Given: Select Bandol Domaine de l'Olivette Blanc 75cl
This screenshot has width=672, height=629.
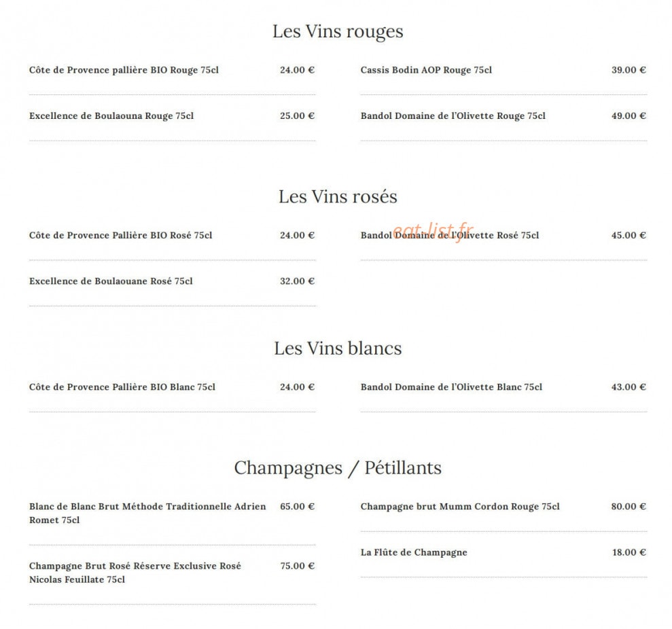Looking at the screenshot, I should [451, 387].
